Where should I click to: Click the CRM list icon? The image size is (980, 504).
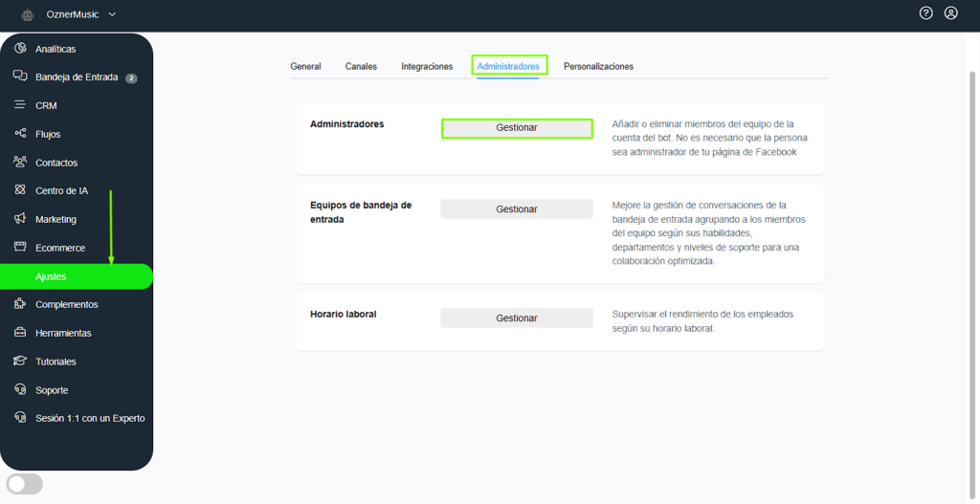[x=20, y=105]
